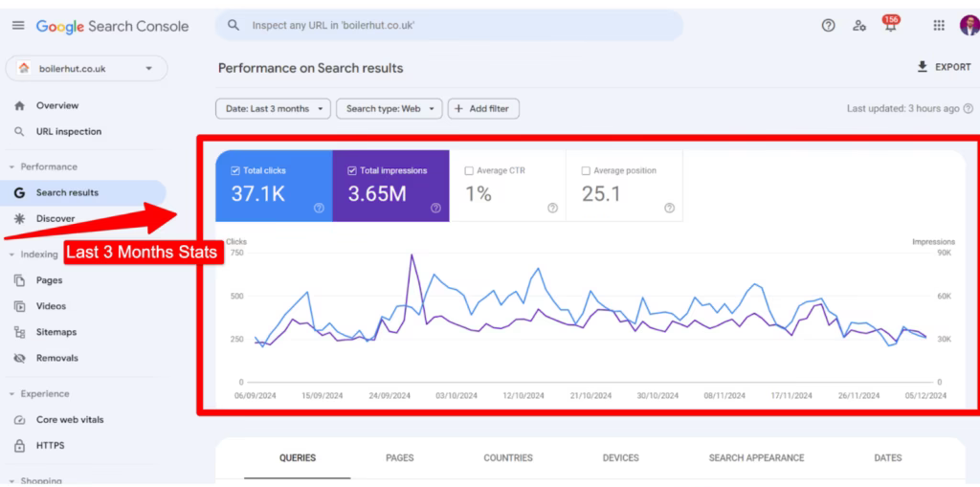Click the Export download icon
This screenshot has width=980, height=487.
(x=922, y=67)
